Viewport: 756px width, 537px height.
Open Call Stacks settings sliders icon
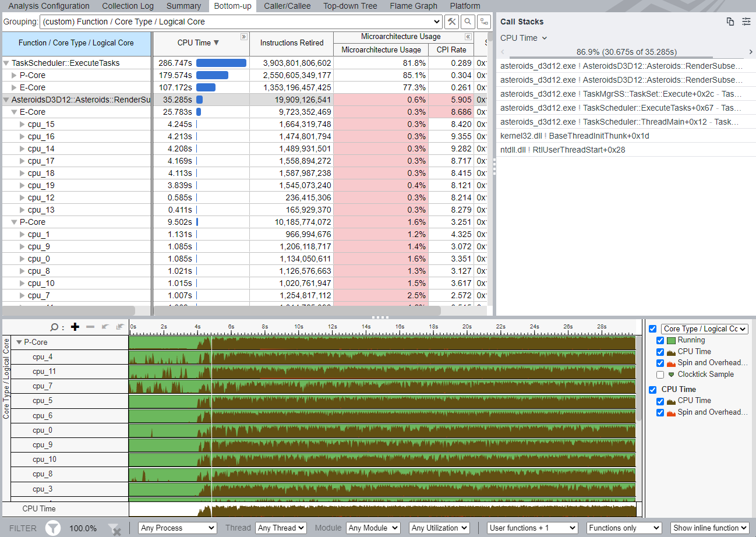click(746, 22)
